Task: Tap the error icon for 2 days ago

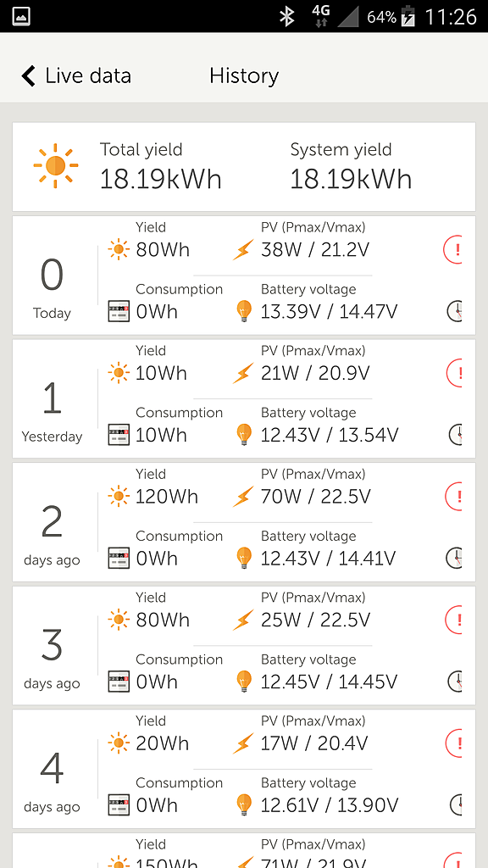Action: (453, 497)
